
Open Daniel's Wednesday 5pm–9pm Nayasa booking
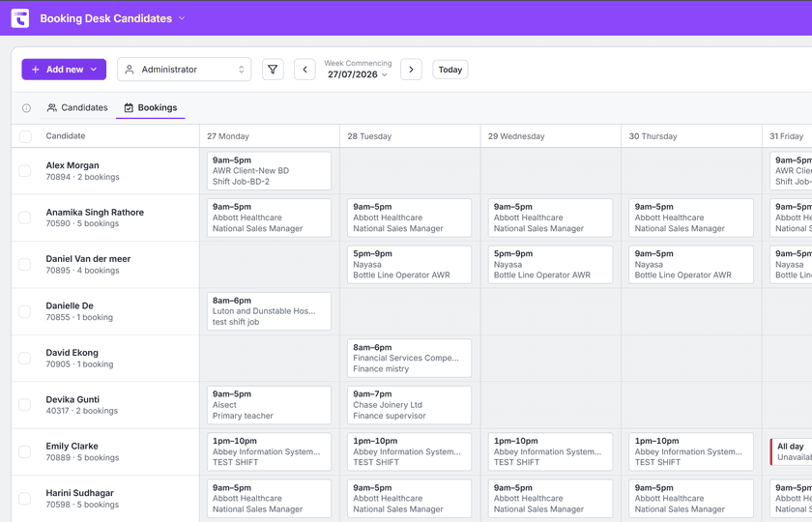pos(550,264)
